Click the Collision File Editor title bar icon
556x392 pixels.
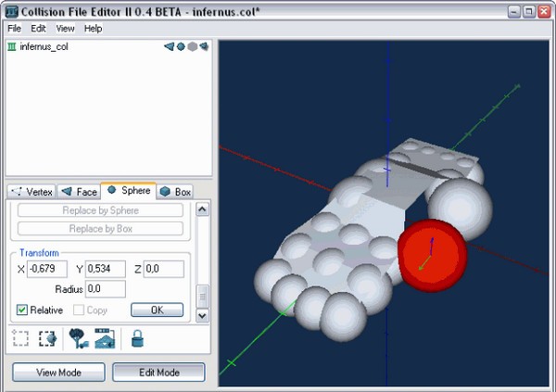(12, 11)
